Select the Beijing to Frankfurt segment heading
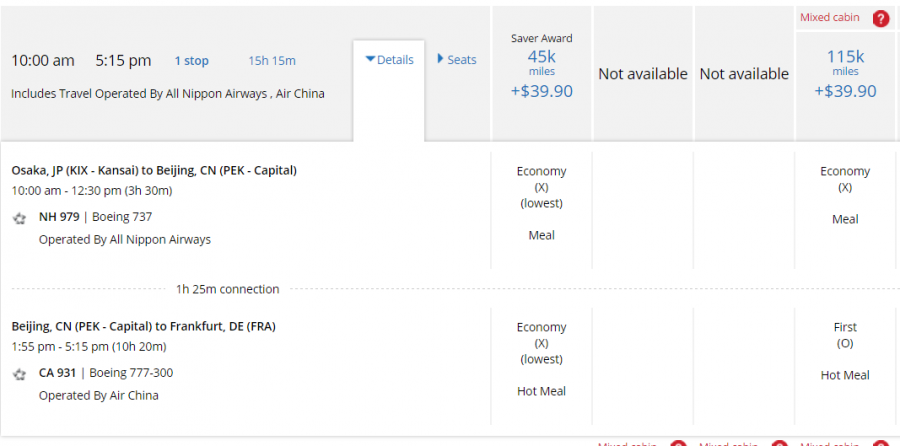900x446 pixels. (143, 326)
